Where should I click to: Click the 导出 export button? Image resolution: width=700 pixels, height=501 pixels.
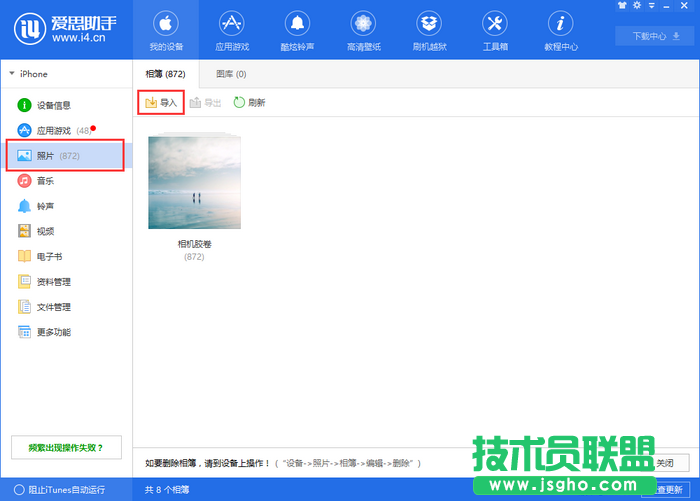coord(206,103)
